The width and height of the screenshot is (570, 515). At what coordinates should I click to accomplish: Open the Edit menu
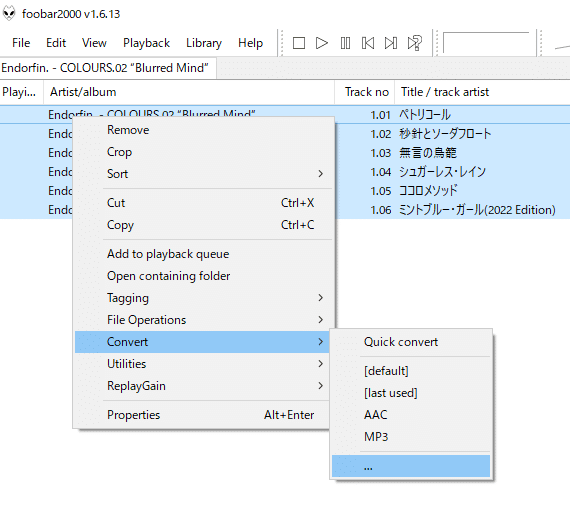pos(56,43)
